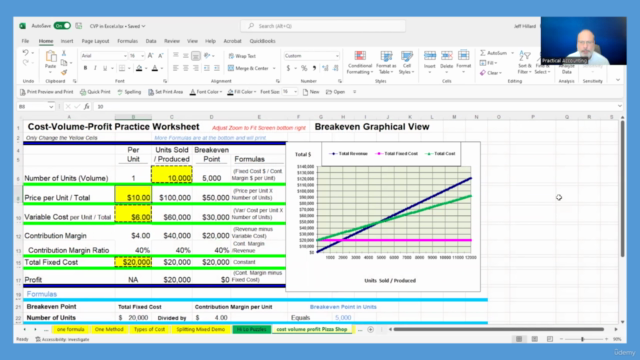
Task: Open the Name Box dropdown
Action: click(x=51, y=107)
